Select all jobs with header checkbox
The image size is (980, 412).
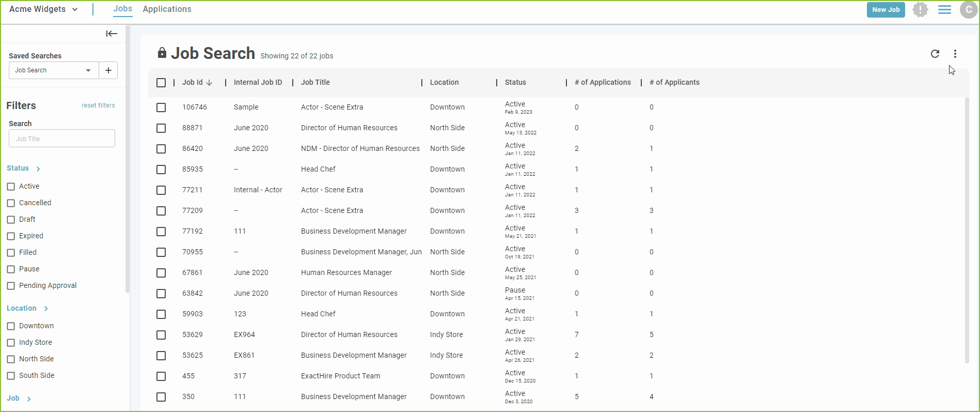(161, 83)
